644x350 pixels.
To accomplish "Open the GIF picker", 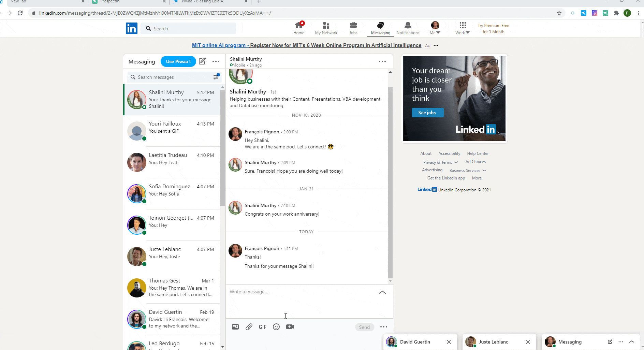I will pos(263,326).
